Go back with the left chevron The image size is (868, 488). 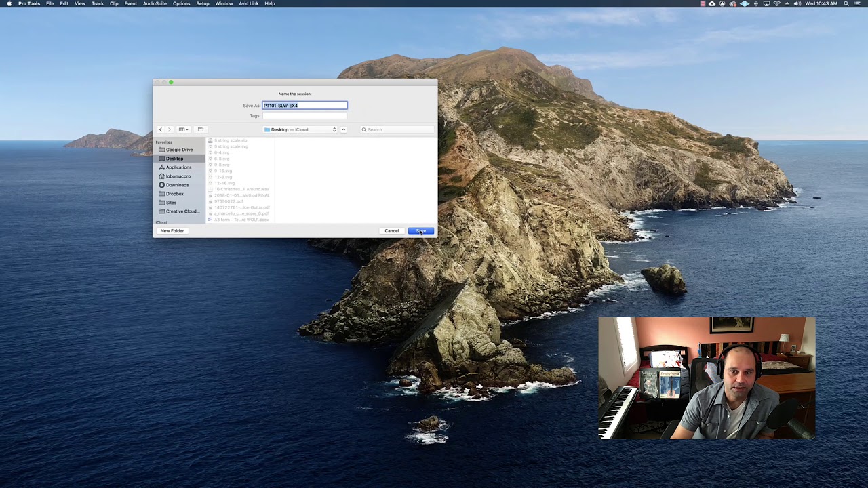pyautogui.click(x=161, y=129)
